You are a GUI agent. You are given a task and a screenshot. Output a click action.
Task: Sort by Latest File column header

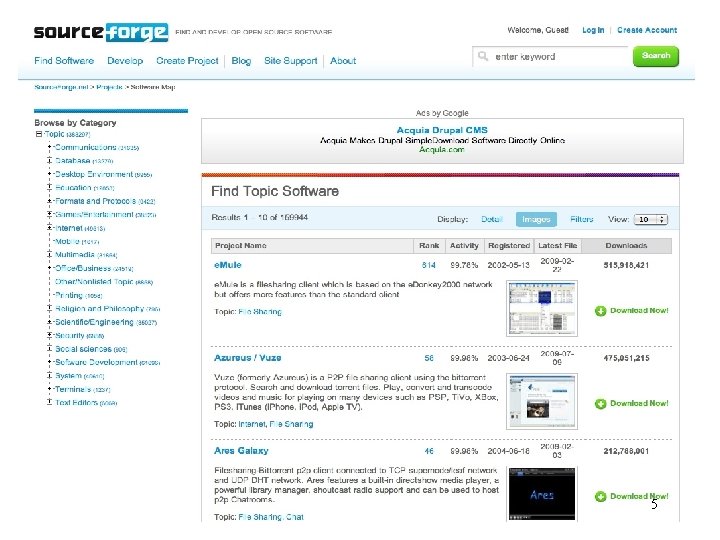(557, 246)
